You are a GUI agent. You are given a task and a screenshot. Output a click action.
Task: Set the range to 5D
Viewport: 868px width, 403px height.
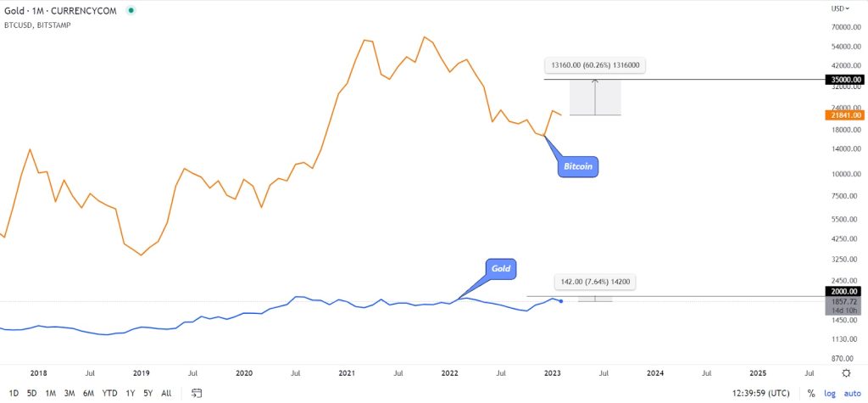click(31, 393)
